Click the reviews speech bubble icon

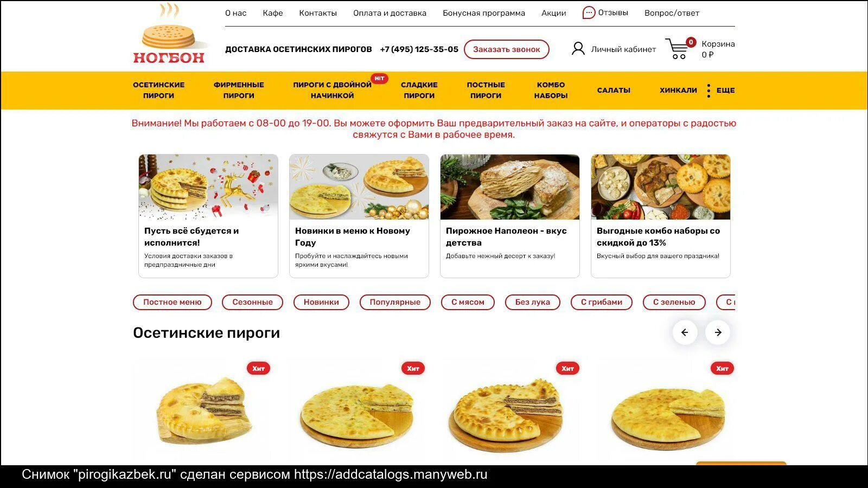click(x=589, y=12)
